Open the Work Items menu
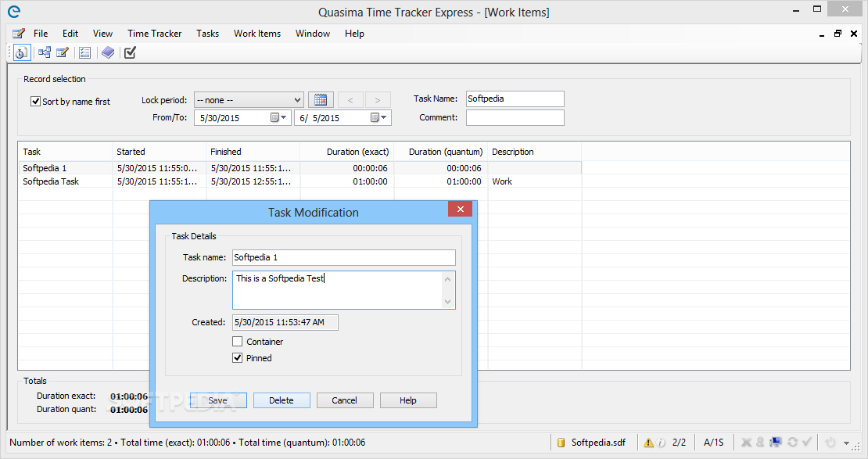This screenshot has width=868, height=459. click(x=256, y=33)
